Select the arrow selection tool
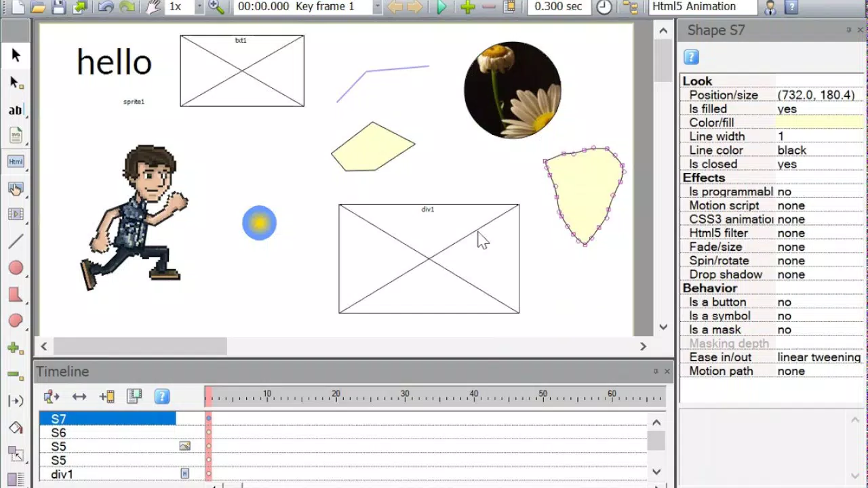Viewport: 868px width, 488px height. click(16, 56)
